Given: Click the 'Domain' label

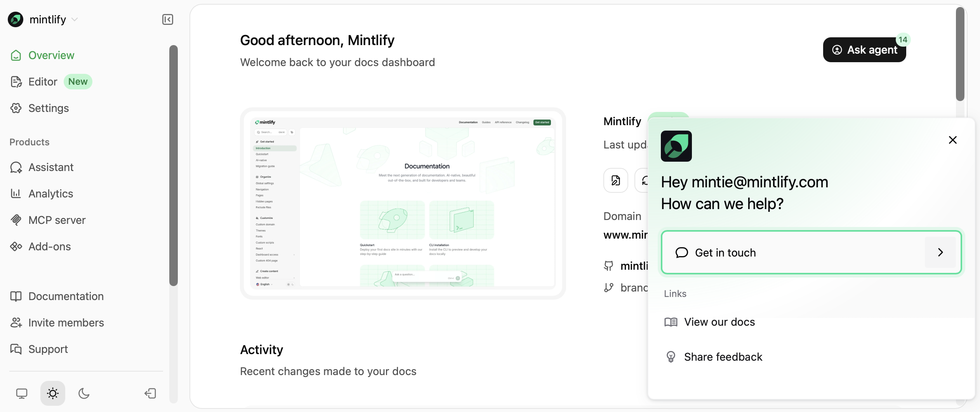Looking at the screenshot, I should (x=622, y=216).
